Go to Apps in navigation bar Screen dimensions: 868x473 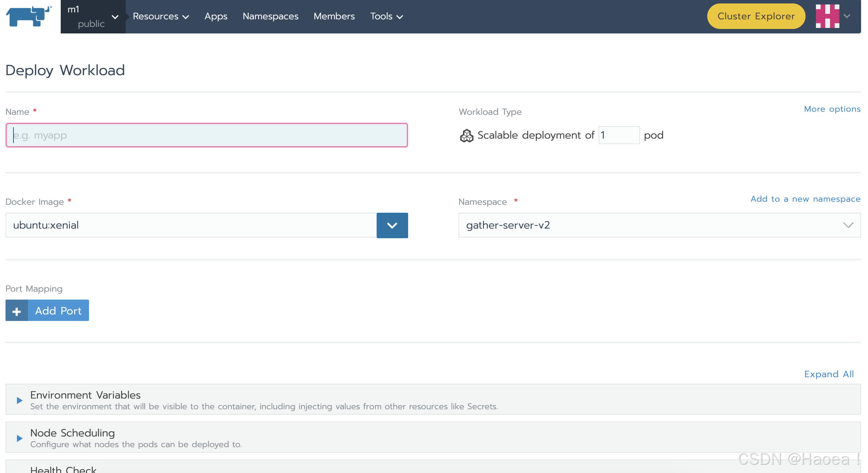[216, 17]
